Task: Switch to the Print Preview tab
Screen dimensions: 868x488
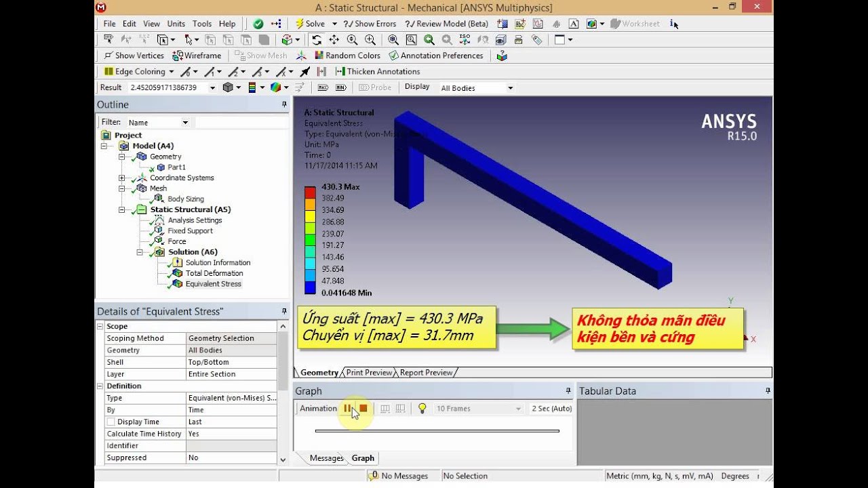Action: pos(369,372)
